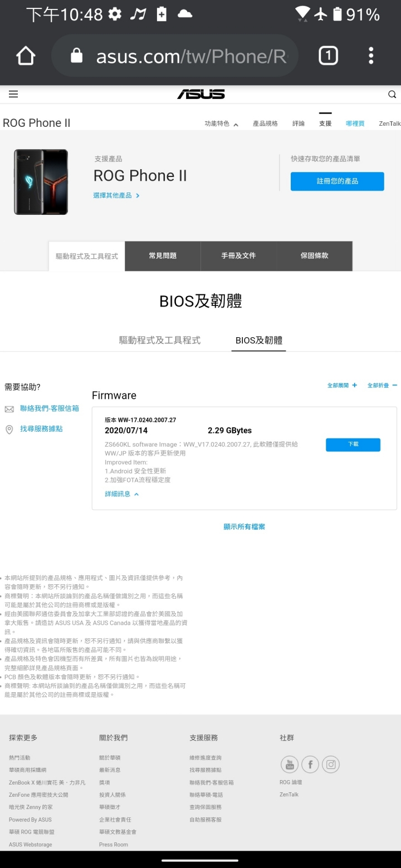Tap the settings gear in status bar
Viewport: 401px width, 868px height.
(x=115, y=14)
